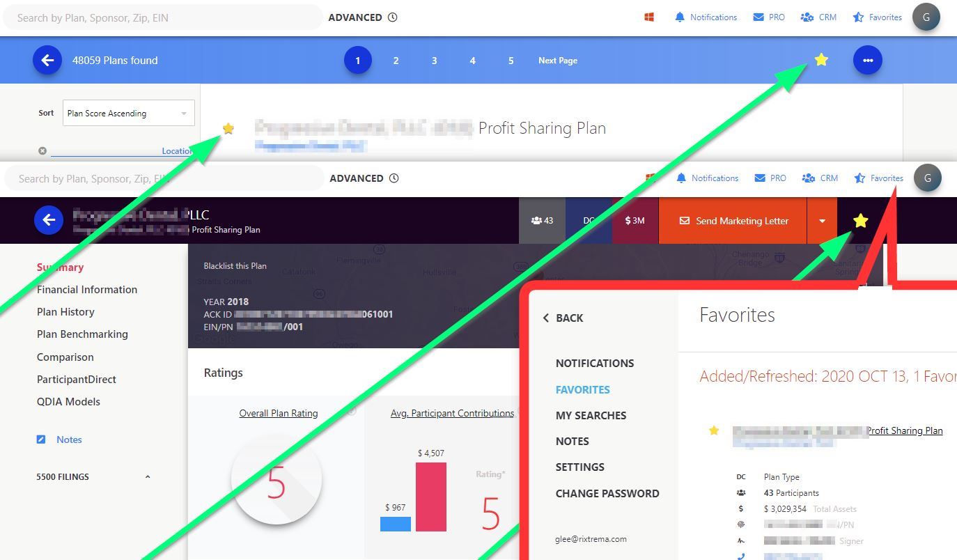
Task: Click Next Page link
Action: point(557,61)
